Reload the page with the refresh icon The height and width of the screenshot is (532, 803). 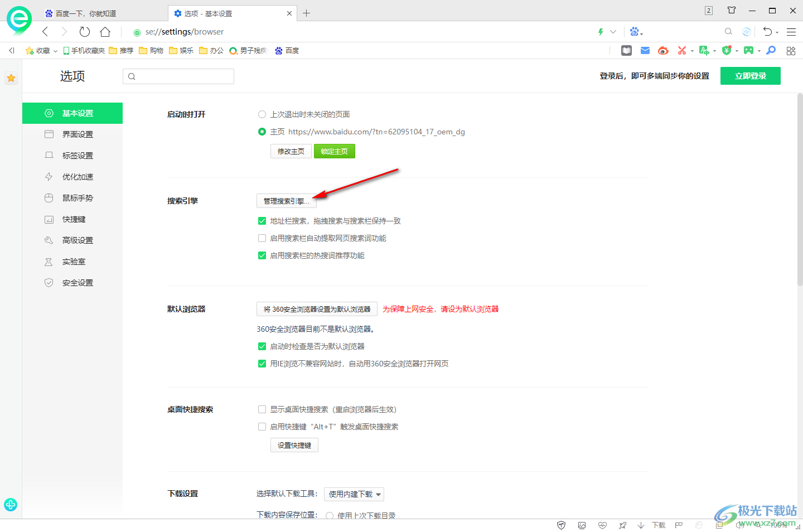coord(84,32)
